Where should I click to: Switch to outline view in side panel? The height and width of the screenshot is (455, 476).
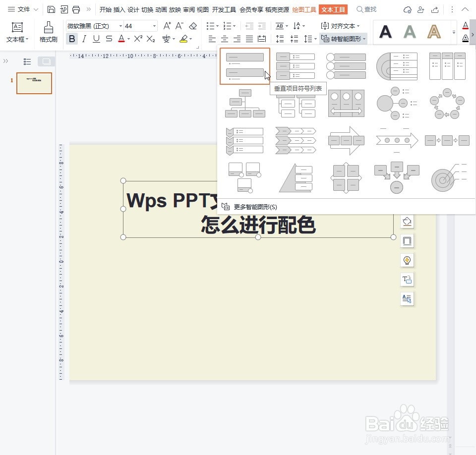pyautogui.click(x=27, y=61)
